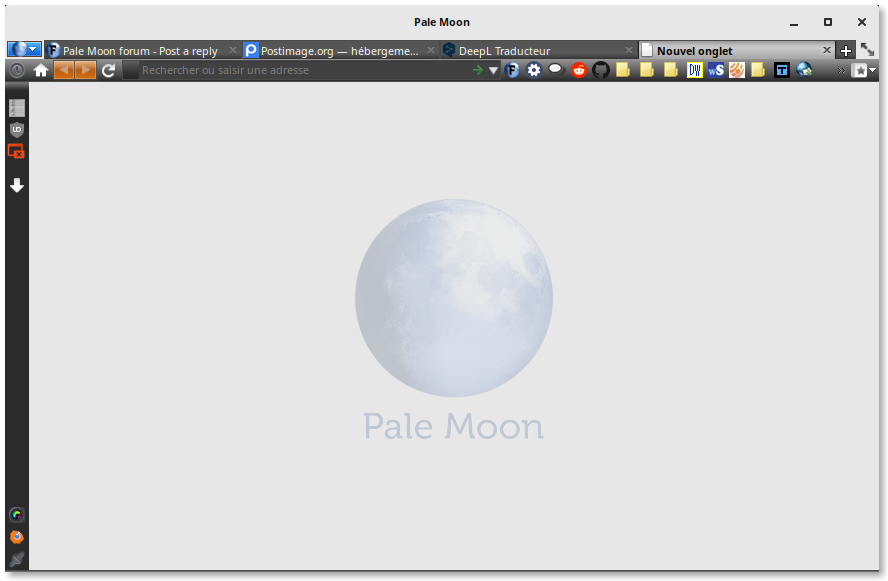The height and width of the screenshot is (581, 888).
Task: Open the folder bookmark right after GitHub
Action: [x=623, y=70]
